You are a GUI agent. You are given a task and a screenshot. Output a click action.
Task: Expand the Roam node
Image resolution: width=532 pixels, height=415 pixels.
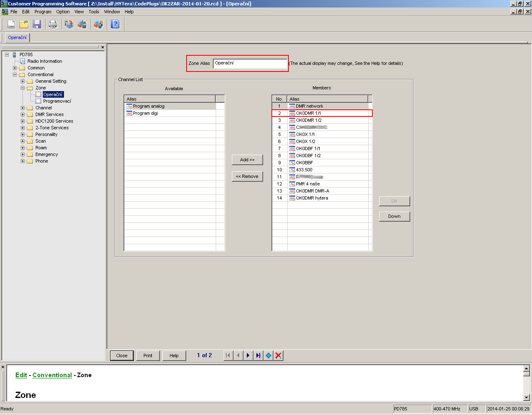click(22, 148)
